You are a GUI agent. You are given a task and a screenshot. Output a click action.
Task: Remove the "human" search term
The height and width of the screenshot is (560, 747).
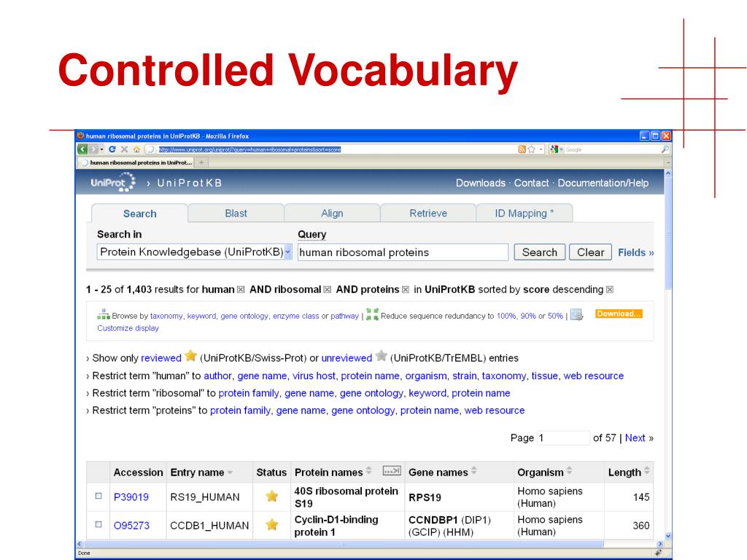coord(241,289)
